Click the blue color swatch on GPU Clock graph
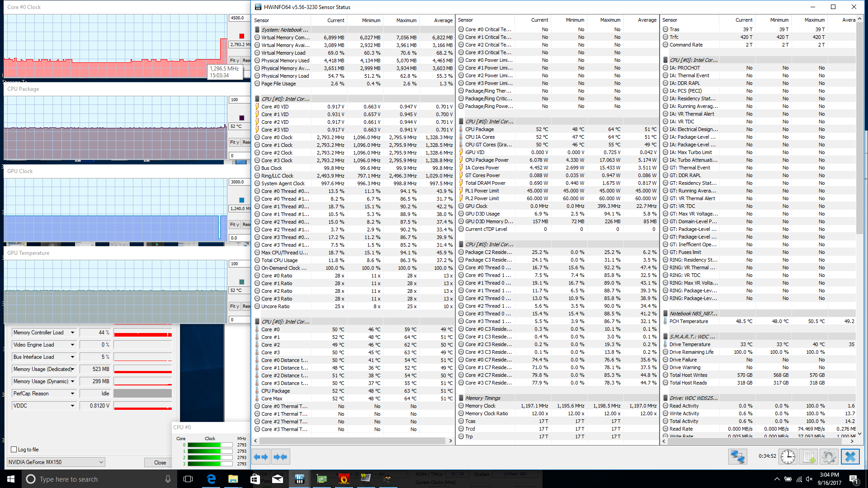This screenshot has height=488, width=868. (242, 200)
